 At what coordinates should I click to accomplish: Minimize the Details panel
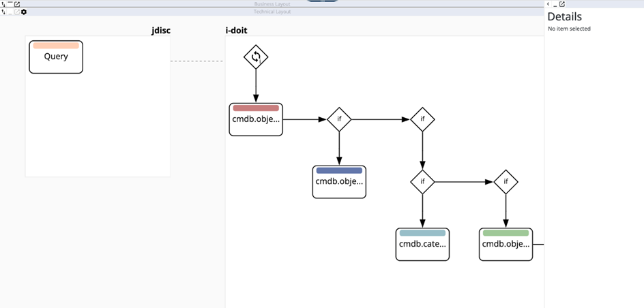click(555, 4)
